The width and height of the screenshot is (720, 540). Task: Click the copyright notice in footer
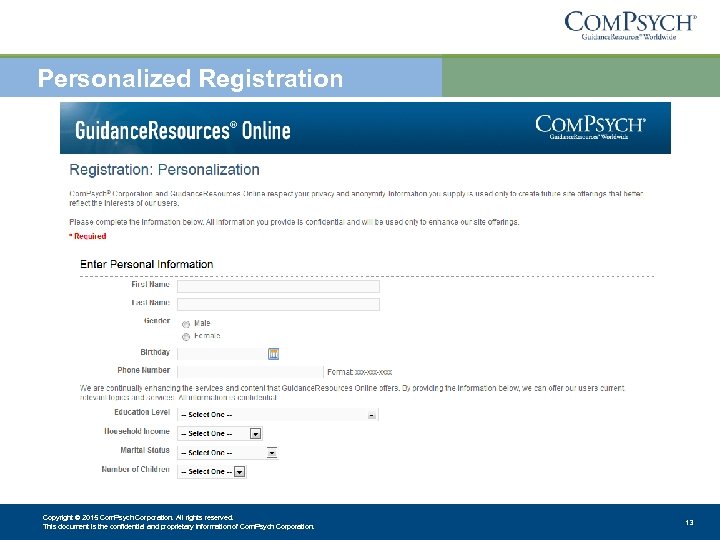178,522
